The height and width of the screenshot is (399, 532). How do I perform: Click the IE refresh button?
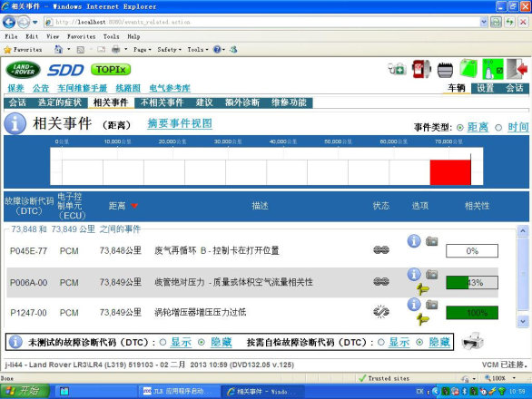[509, 23]
